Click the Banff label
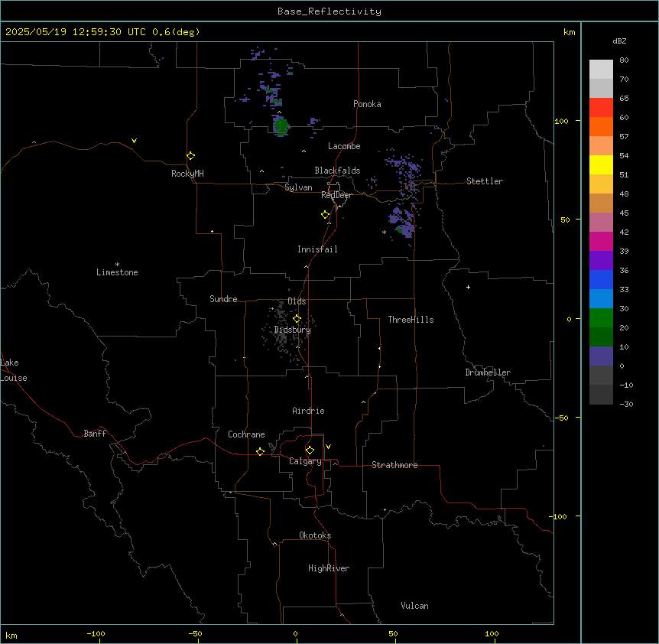 point(95,434)
